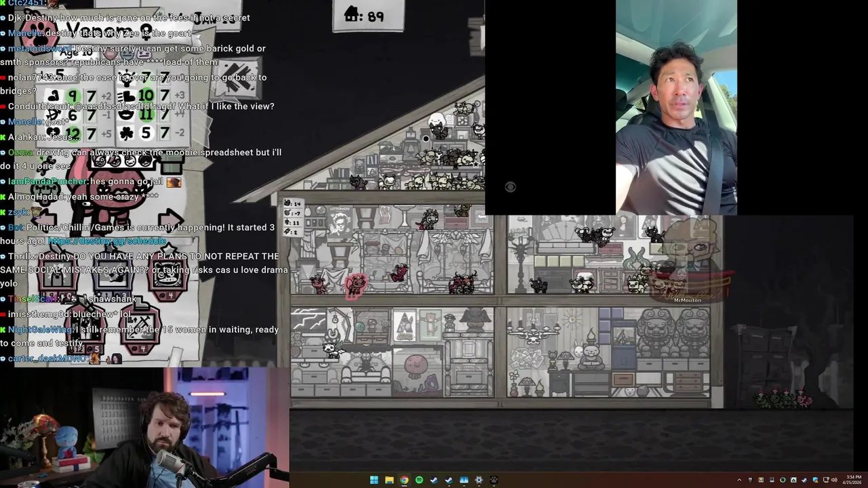Switch to the paw-print game taskbar icon
Screen dimensions: 868x488
[494, 480]
